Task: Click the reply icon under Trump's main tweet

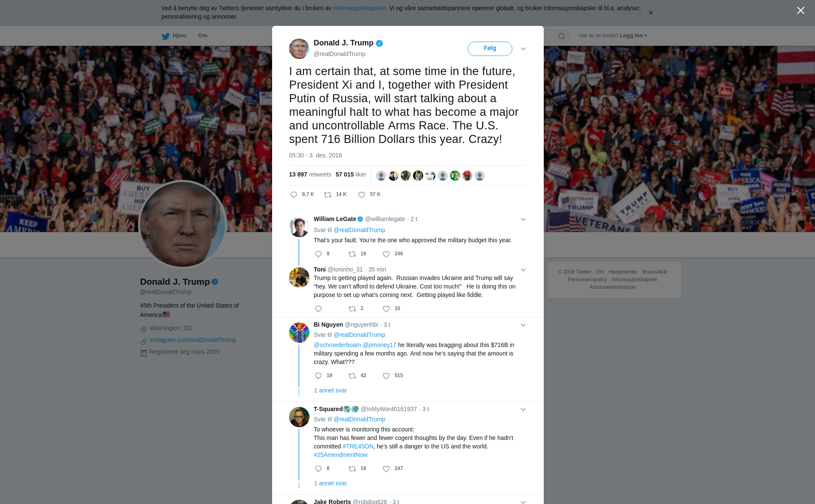Action: pos(294,195)
